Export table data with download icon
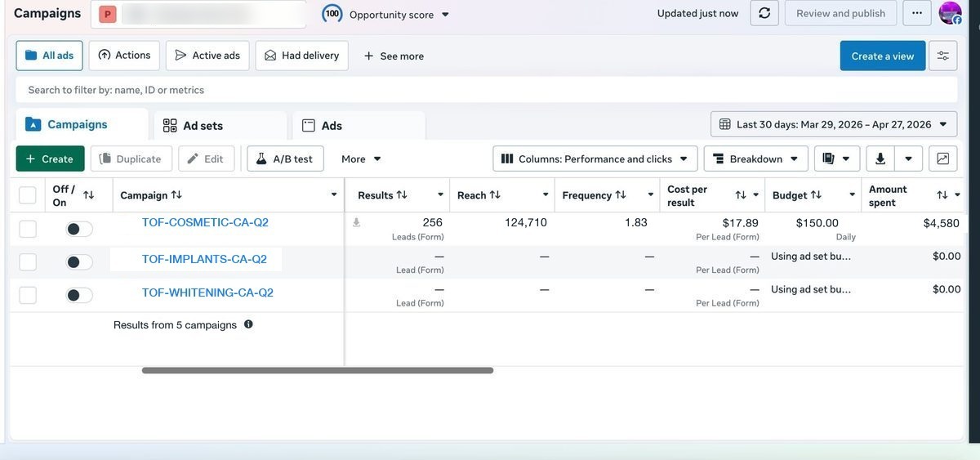 tap(880, 159)
